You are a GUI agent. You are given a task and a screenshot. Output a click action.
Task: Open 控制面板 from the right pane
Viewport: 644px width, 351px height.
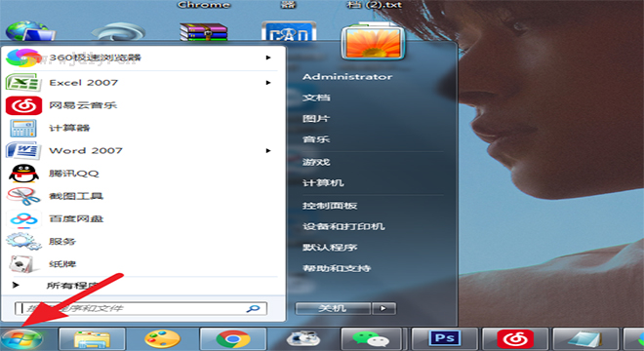click(x=330, y=206)
